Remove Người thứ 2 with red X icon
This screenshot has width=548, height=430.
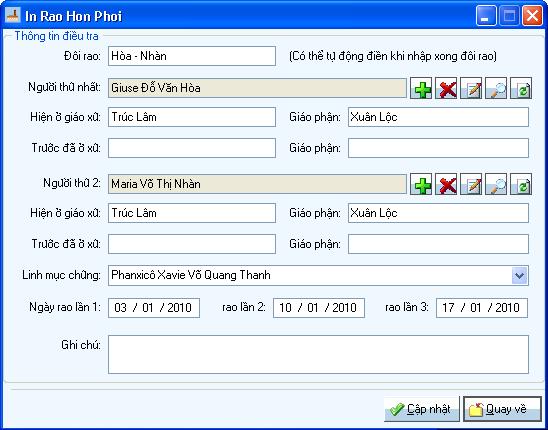click(446, 184)
